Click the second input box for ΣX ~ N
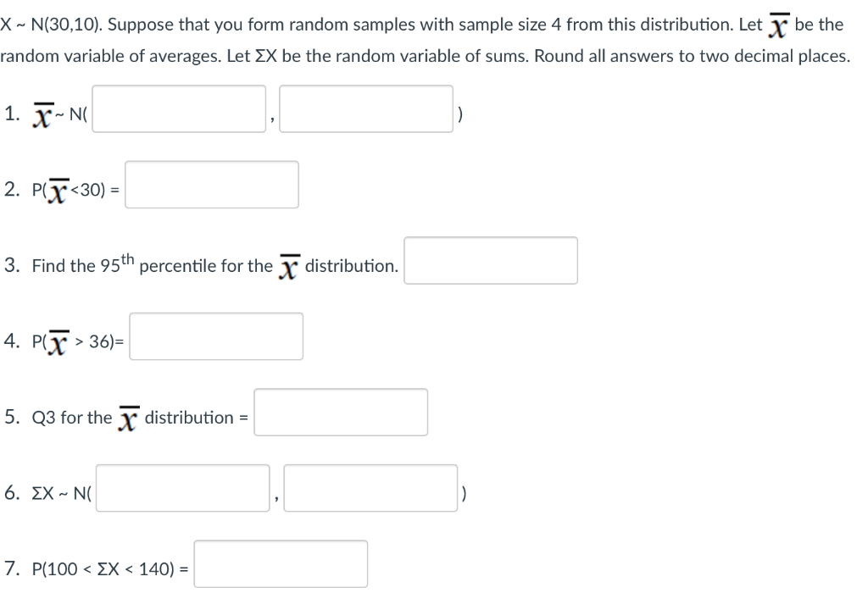868x593 pixels. pyautogui.click(x=370, y=489)
